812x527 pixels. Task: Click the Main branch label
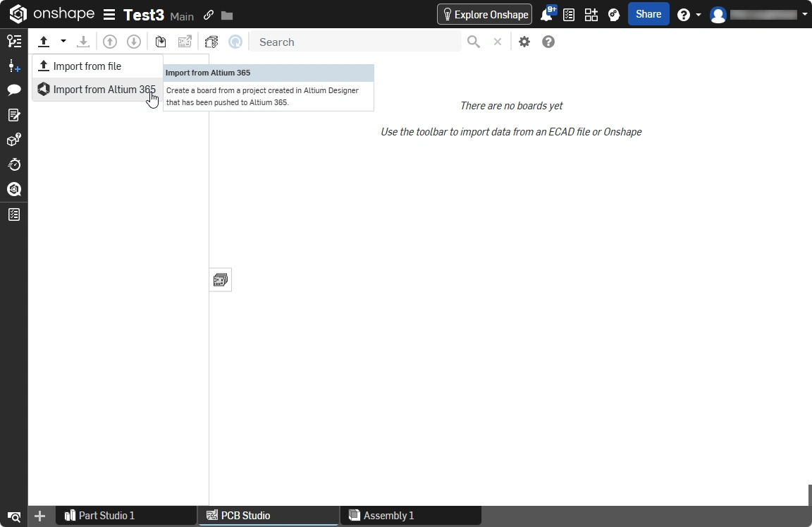[x=182, y=17]
